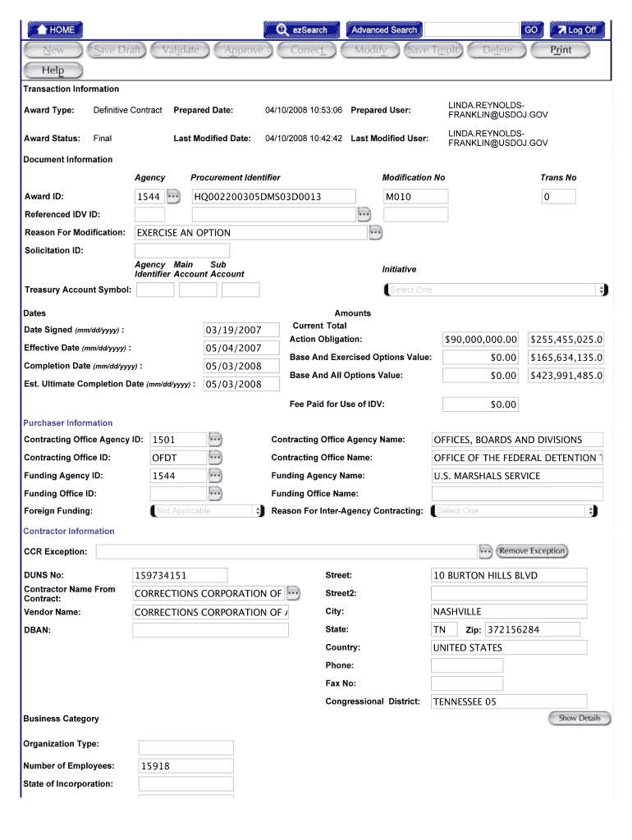Expand the Initiative dropdown
This screenshot has height=840, width=632.
coord(496,290)
